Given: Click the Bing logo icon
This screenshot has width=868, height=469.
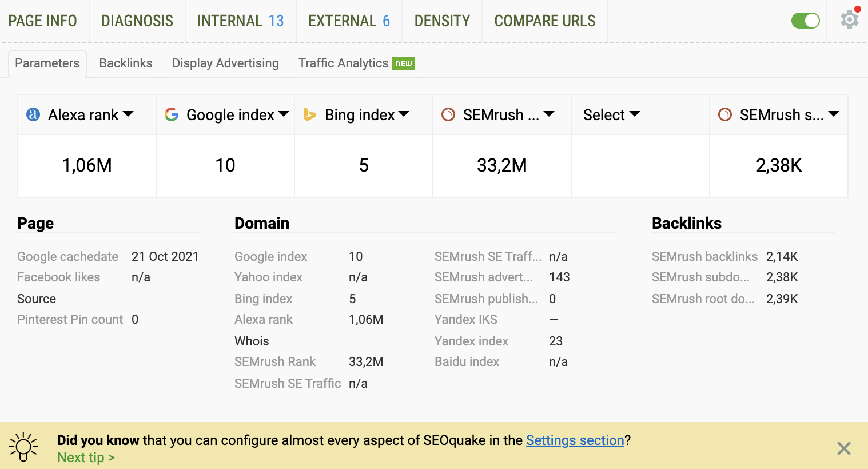Looking at the screenshot, I should coord(310,114).
